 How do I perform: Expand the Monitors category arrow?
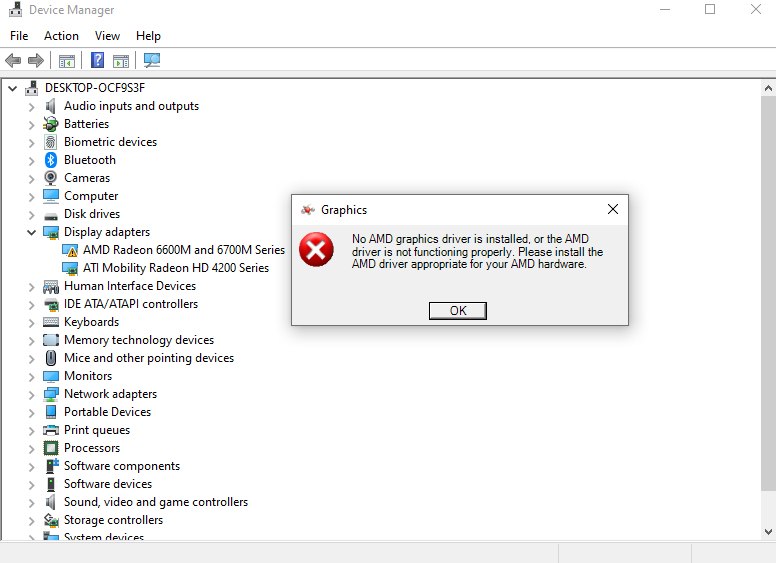[x=31, y=377]
